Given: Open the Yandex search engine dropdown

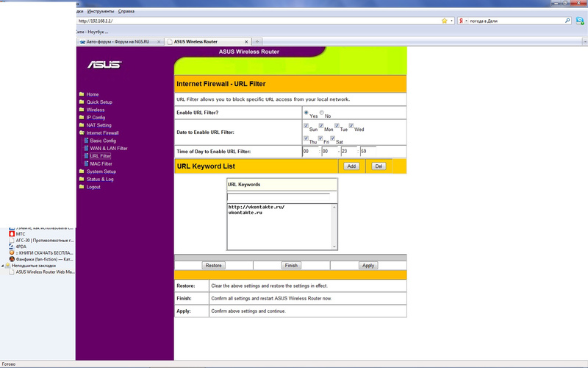Looking at the screenshot, I should pyautogui.click(x=463, y=21).
